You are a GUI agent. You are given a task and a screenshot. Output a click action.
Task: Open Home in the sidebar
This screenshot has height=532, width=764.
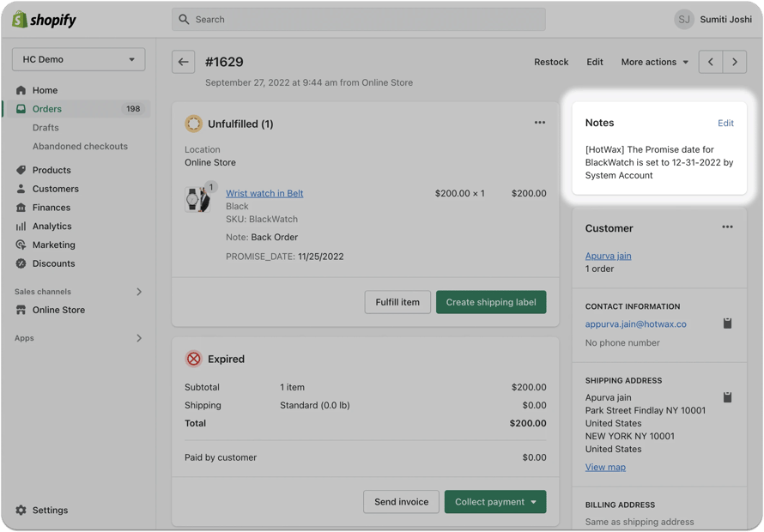click(x=45, y=90)
